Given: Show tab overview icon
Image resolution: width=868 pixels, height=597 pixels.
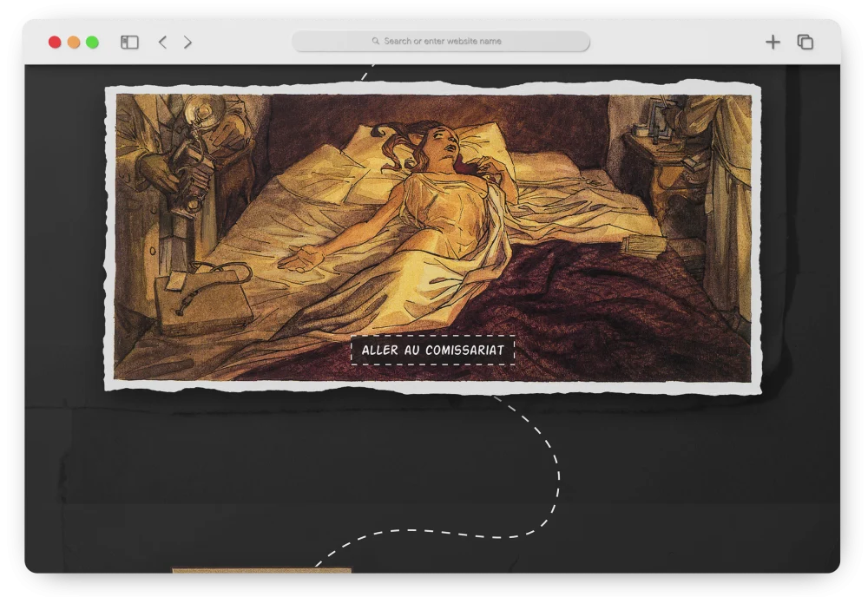Looking at the screenshot, I should 805,42.
